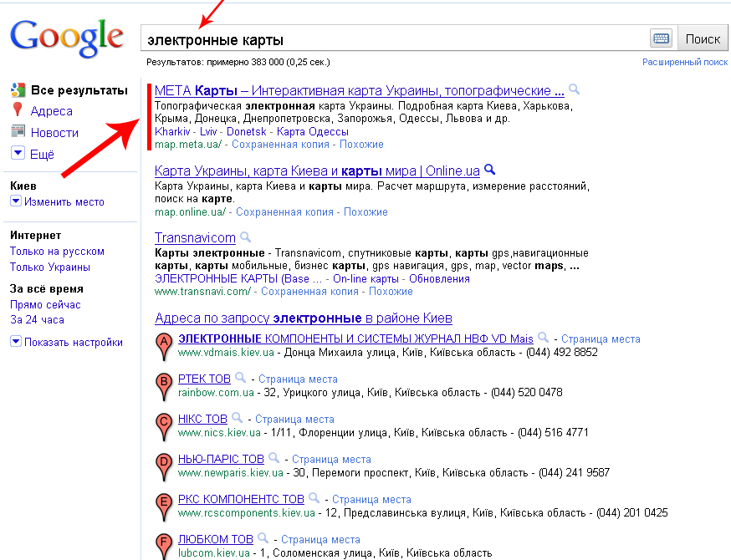The image size is (731, 560).
Task: Open Сохраненная копия for map.meta.ua
Action: pos(281,145)
